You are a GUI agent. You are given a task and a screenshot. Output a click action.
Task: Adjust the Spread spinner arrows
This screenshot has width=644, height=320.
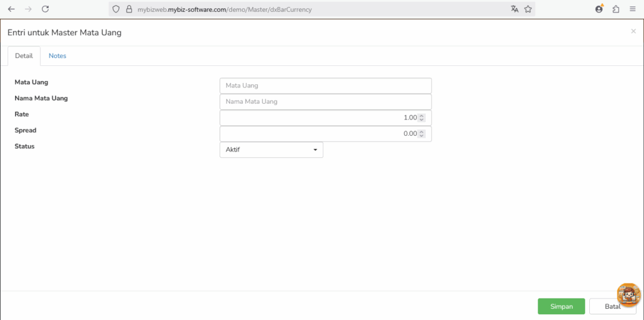(x=421, y=134)
